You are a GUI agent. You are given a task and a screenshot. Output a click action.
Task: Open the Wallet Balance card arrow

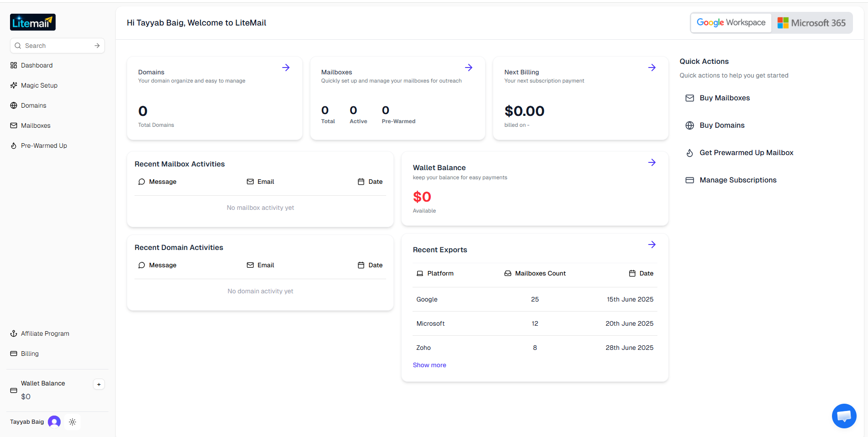coord(652,162)
